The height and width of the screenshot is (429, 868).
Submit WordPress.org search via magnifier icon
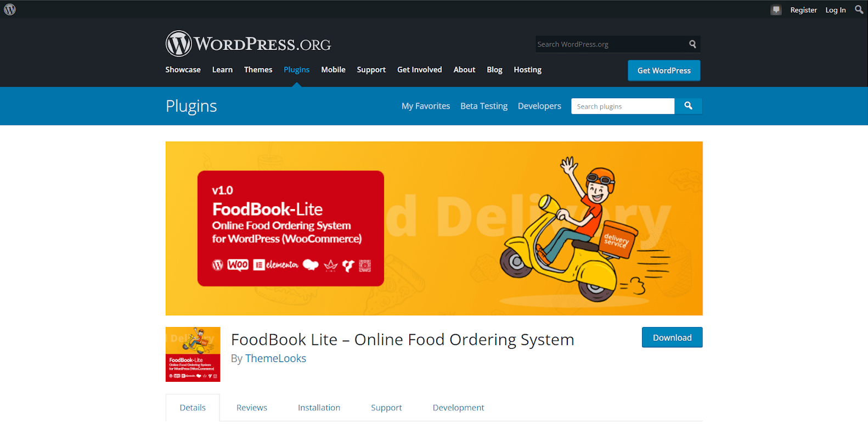[692, 44]
